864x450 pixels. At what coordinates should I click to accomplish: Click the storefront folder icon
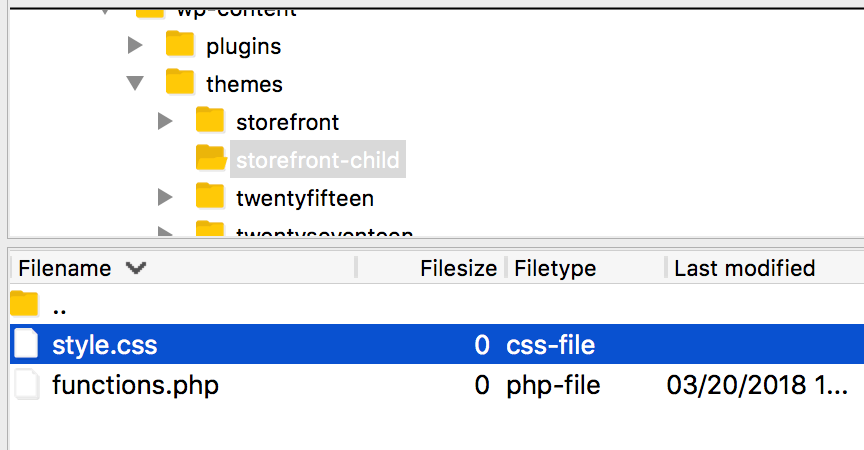point(210,121)
